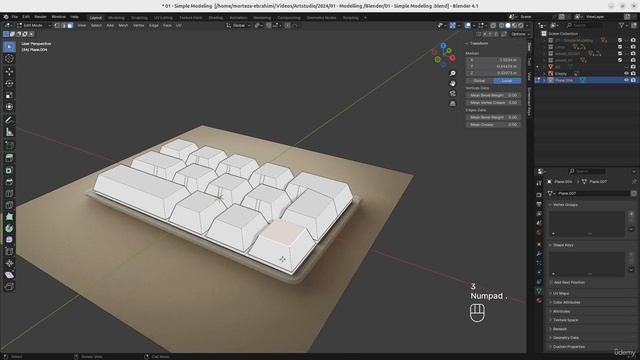The image size is (640, 360).
Task: Open the Mesh menu in viewport header
Action: click(123, 25)
